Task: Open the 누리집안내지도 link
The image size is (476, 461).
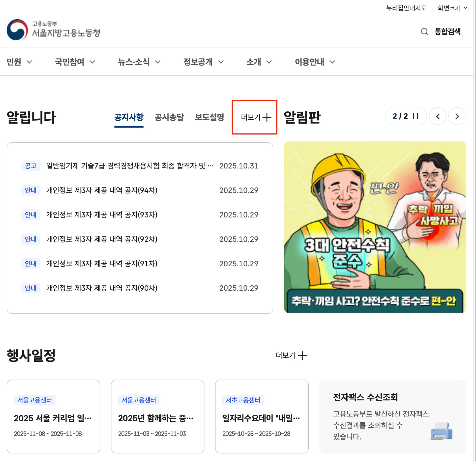Action: click(x=406, y=8)
